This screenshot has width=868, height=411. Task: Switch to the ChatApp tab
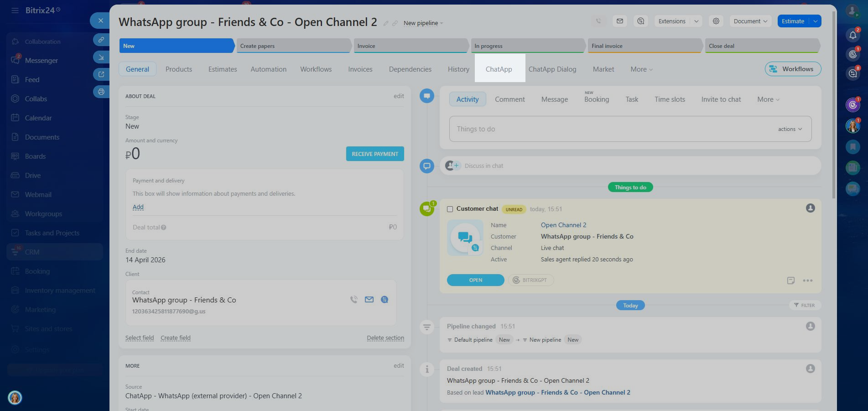[499, 69]
